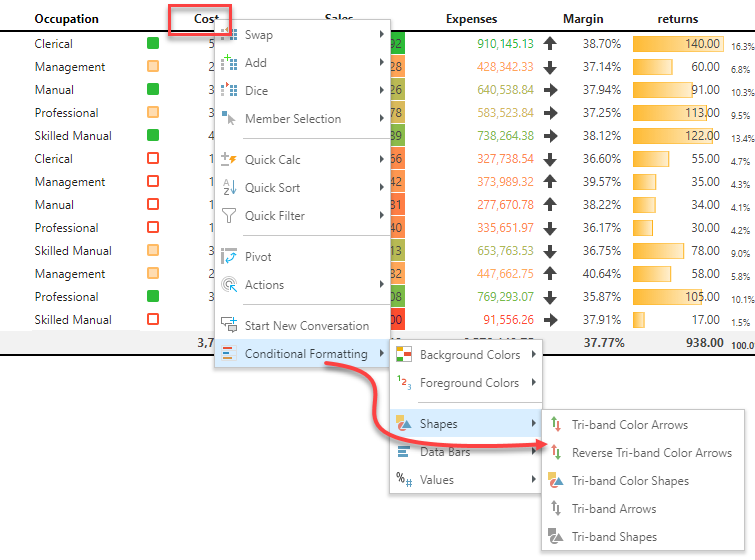Click the Pivot icon
The height and width of the screenshot is (560, 755).
click(229, 256)
